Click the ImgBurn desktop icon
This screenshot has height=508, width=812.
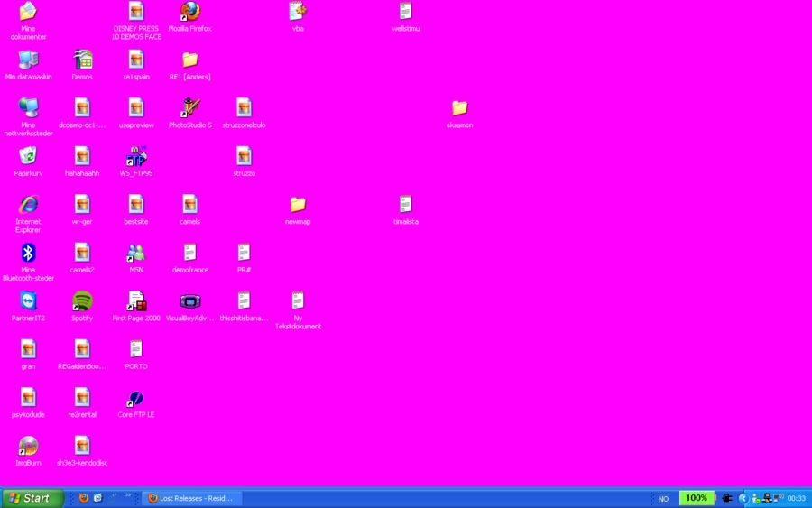tap(28, 446)
